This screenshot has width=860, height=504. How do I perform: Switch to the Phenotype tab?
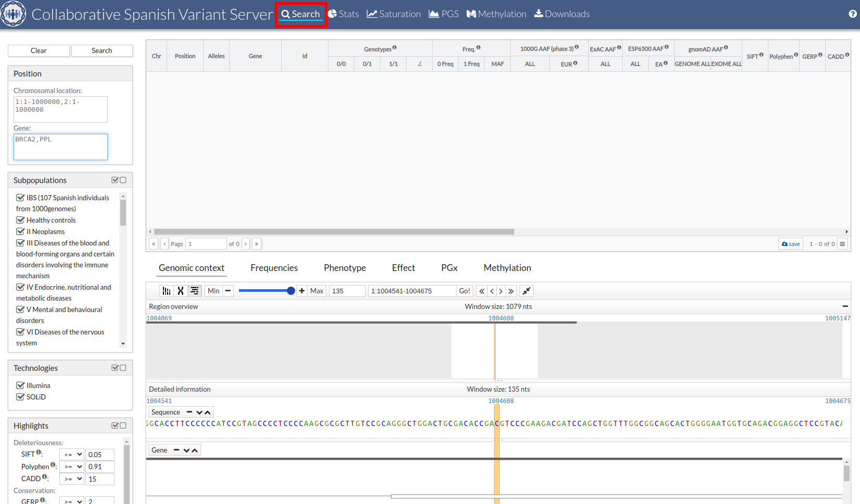coord(345,268)
